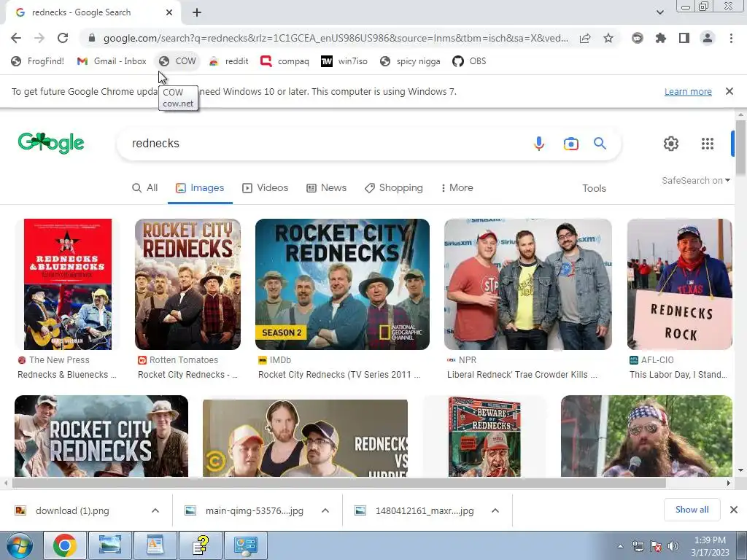Open Google settings gear icon
The height and width of the screenshot is (560, 747).
671,144
